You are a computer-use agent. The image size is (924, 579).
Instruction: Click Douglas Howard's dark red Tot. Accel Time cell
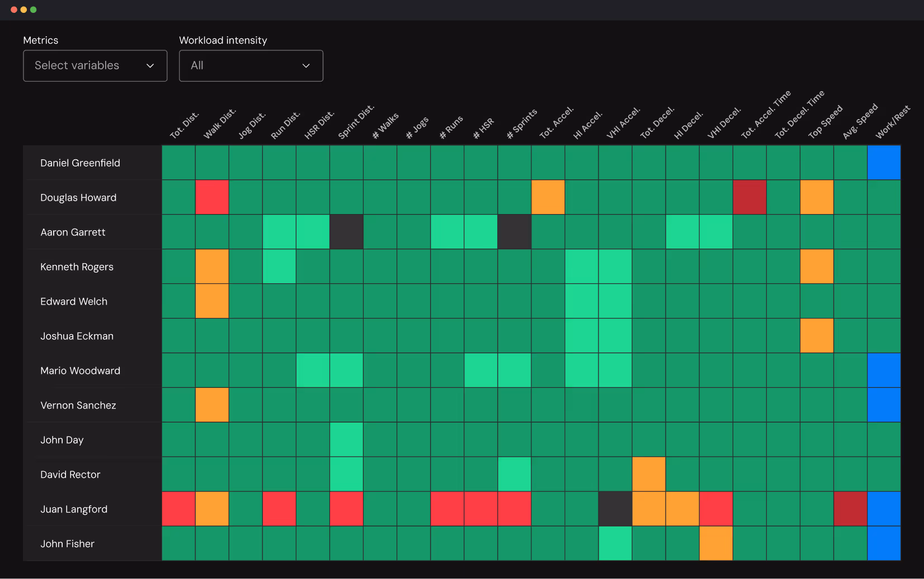pyautogui.click(x=749, y=197)
